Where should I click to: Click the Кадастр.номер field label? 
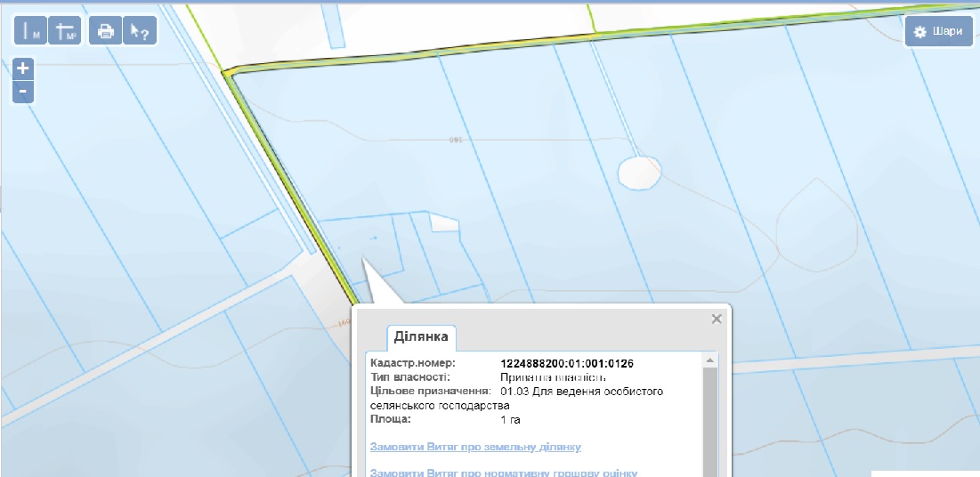pos(412,364)
